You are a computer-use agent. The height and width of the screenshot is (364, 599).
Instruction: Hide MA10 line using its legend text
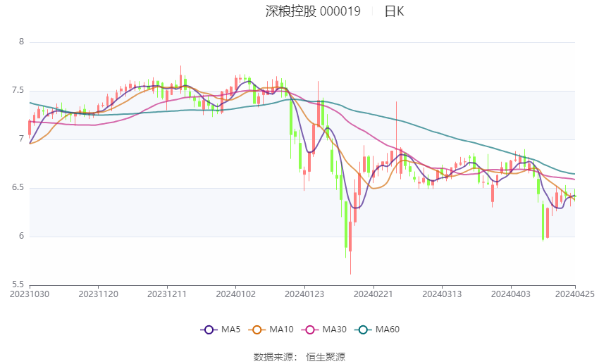coord(282,330)
